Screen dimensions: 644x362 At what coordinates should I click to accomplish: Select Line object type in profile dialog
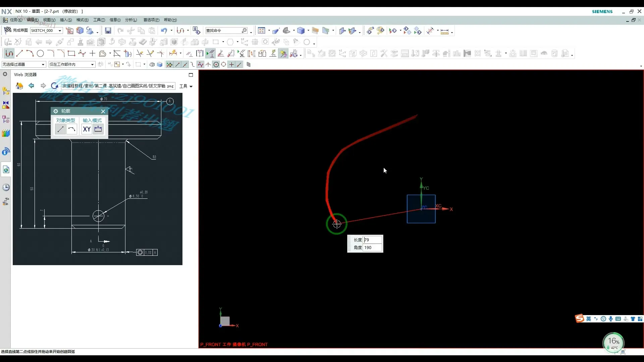pyautogui.click(x=60, y=129)
